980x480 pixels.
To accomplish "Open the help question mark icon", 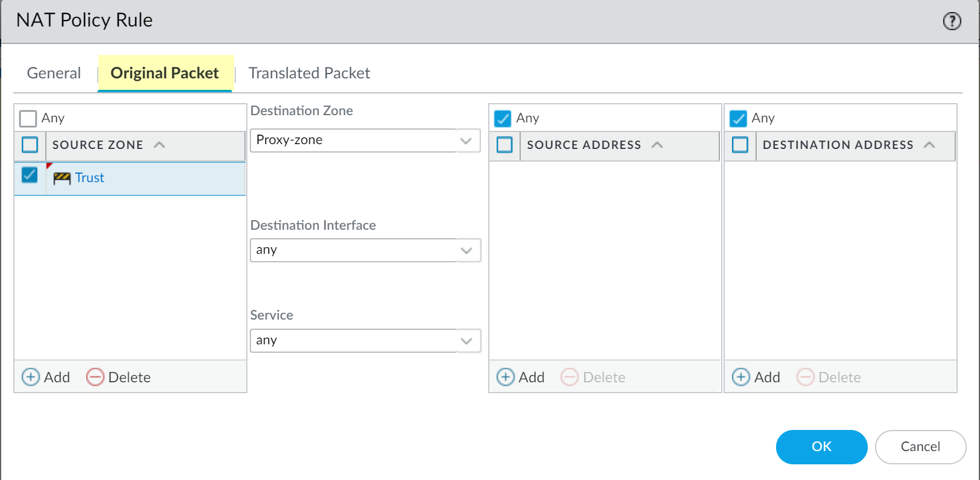I will [952, 21].
